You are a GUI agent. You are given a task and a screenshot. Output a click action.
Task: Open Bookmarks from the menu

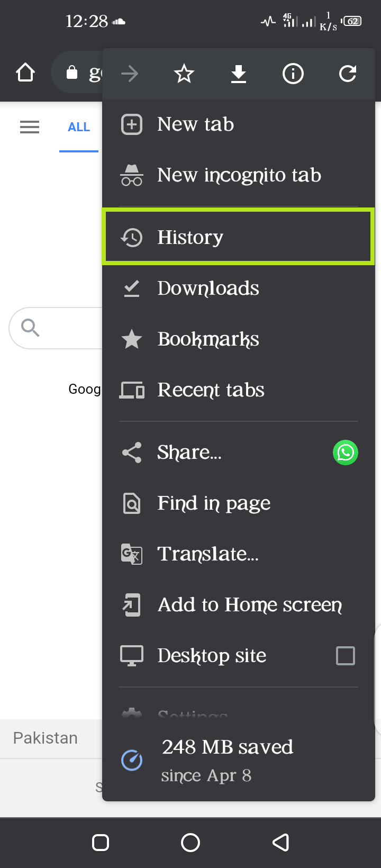[238, 339]
